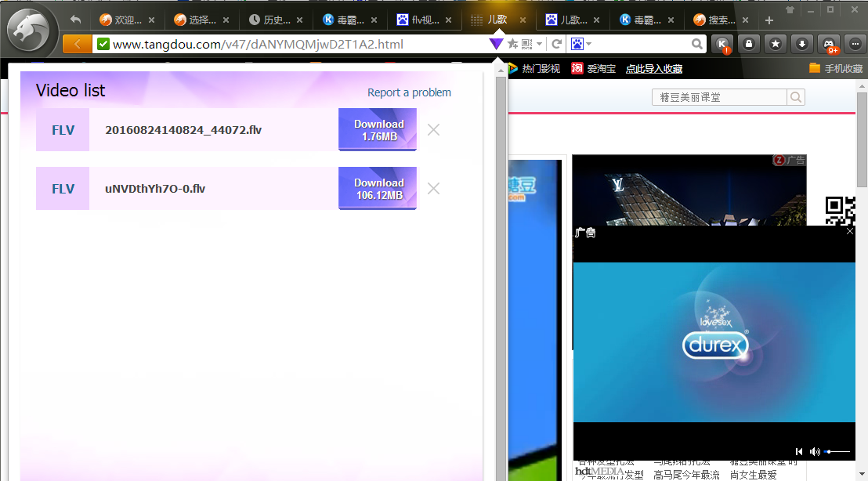Open a new tab with plus button
This screenshot has width=868, height=481.
[x=769, y=20]
